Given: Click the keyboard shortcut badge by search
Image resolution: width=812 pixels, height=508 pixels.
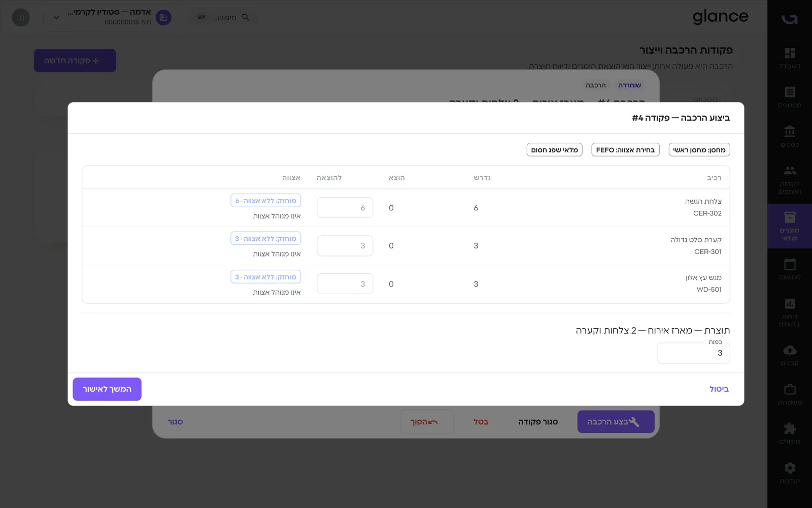Looking at the screenshot, I should pos(201,17).
